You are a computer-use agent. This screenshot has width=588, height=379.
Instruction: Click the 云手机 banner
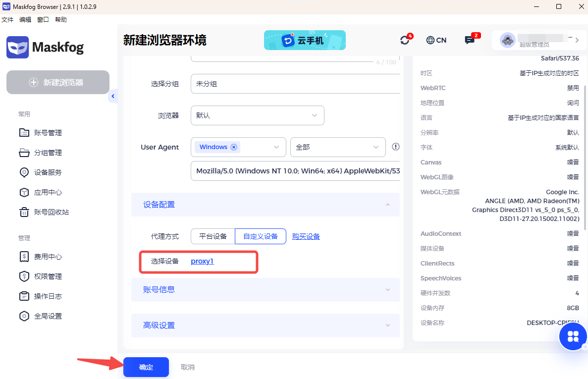[305, 40]
